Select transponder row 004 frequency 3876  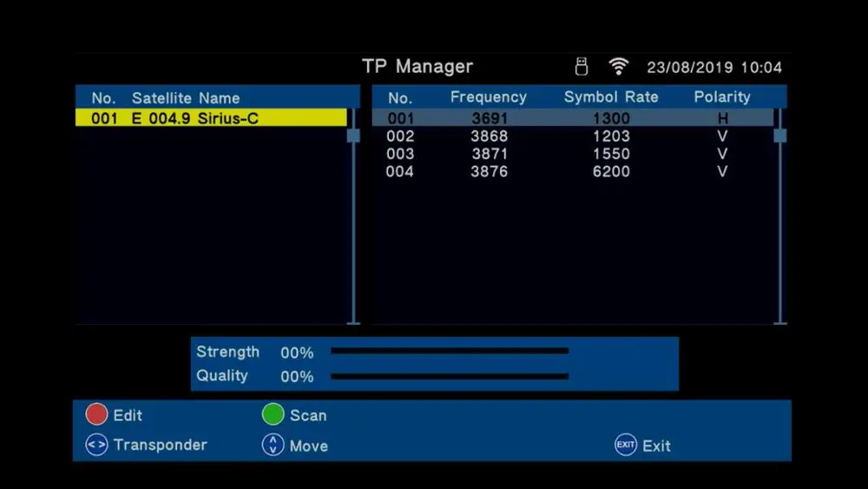click(573, 172)
